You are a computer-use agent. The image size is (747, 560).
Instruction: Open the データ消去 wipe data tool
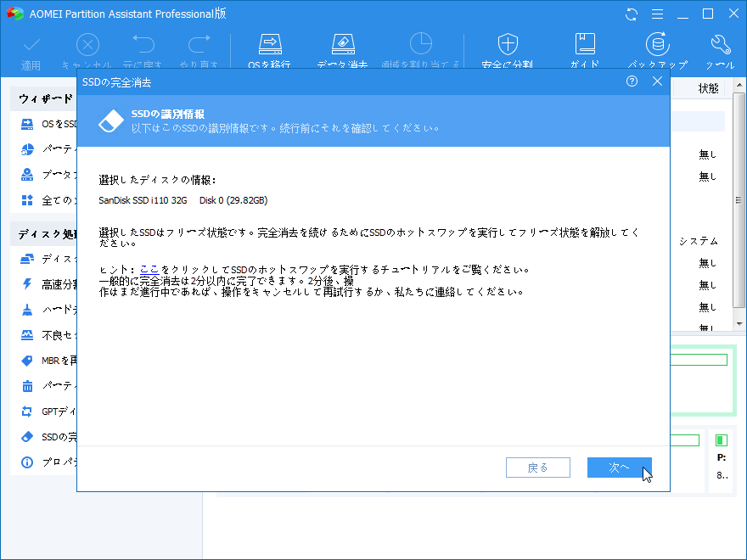[x=343, y=44]
